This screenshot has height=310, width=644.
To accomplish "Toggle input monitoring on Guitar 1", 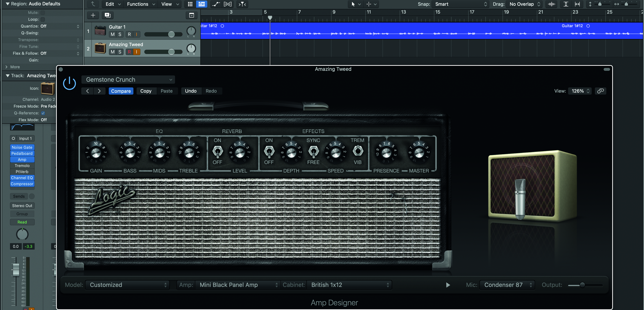I will pyautogui.click(x=136, y=34).
